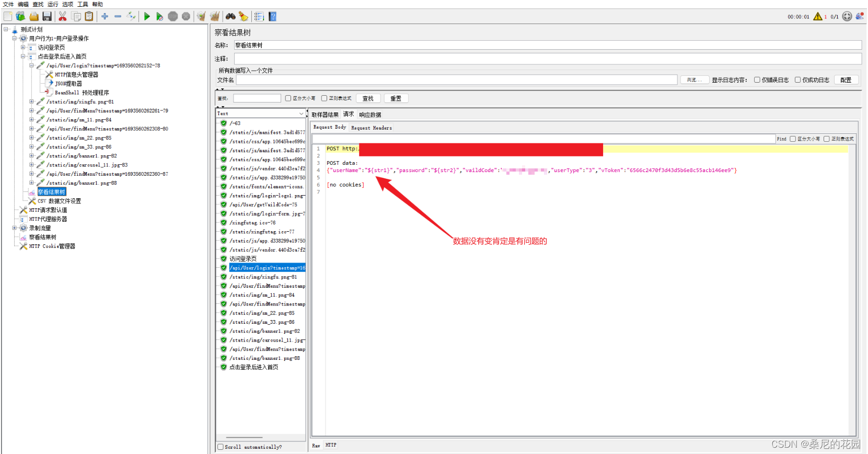Click the 查找 search text field
This screenshot has height=454, width=868.
[257, 98]
